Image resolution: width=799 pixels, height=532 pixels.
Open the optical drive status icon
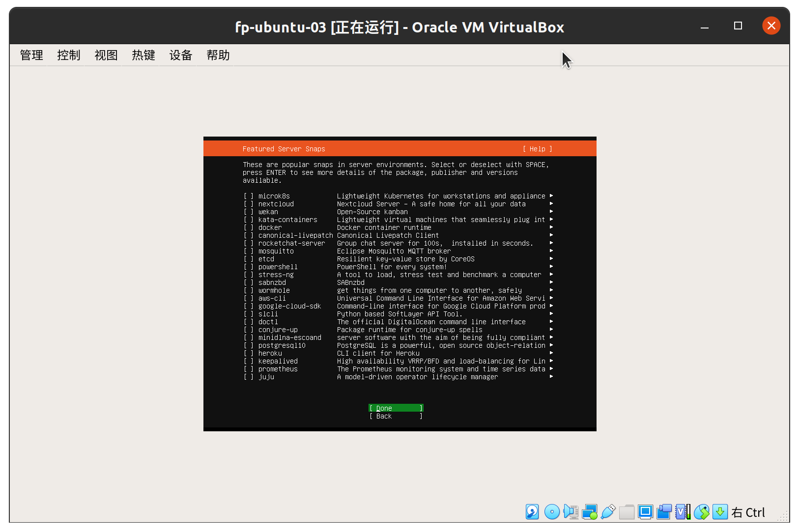(x=552, y=512)
